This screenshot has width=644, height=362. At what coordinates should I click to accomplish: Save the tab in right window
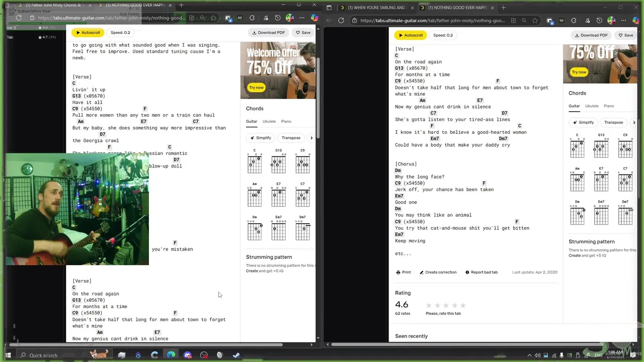(x=625, y=35)
